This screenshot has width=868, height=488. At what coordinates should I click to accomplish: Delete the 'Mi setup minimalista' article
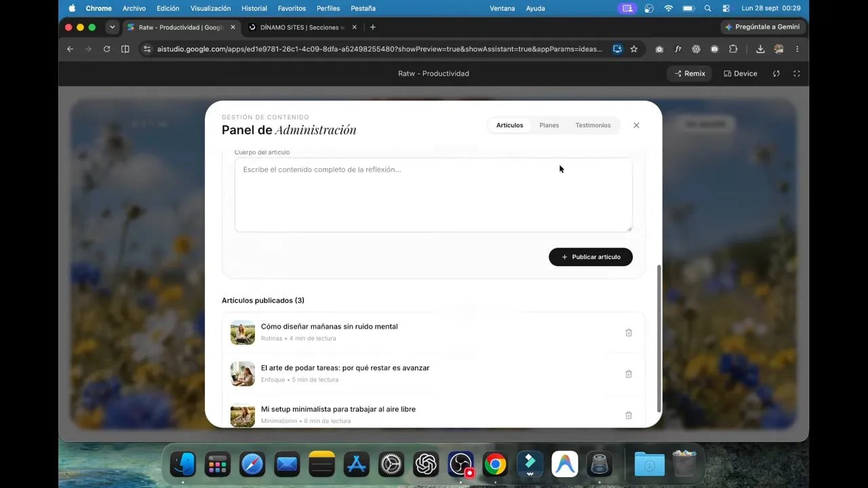[x=629, y=415]
